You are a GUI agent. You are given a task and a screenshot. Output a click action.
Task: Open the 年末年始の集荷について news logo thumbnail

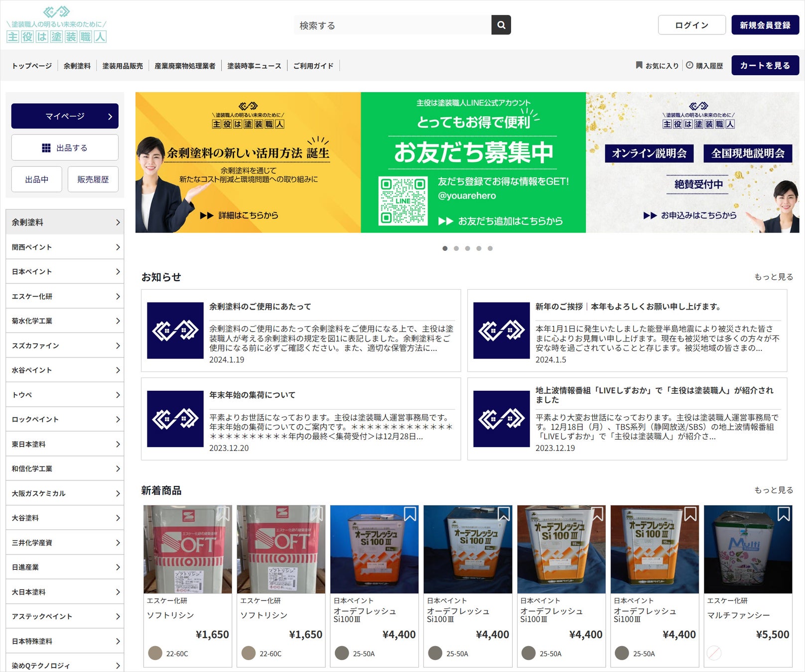175,419
